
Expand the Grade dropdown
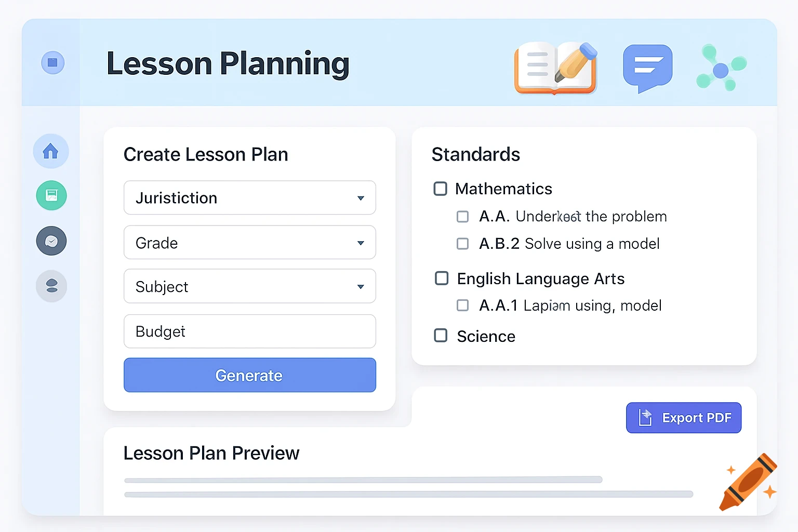(x=249, y=242)
